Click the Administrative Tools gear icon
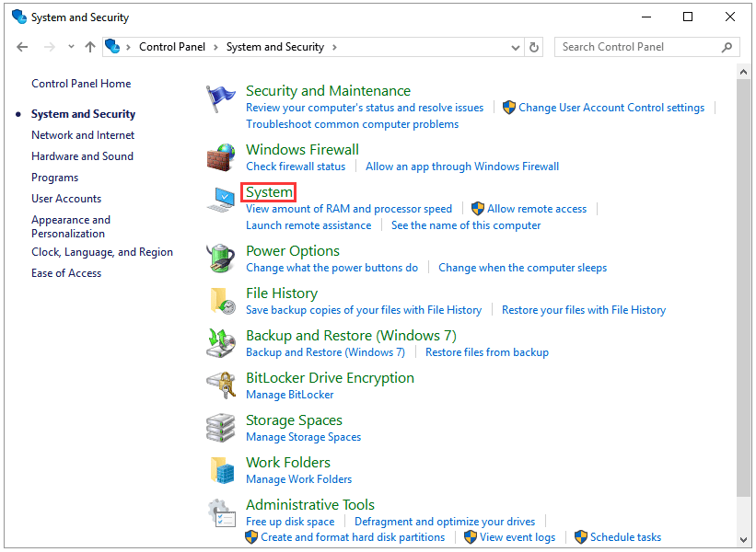 click(x=222, y=513)
